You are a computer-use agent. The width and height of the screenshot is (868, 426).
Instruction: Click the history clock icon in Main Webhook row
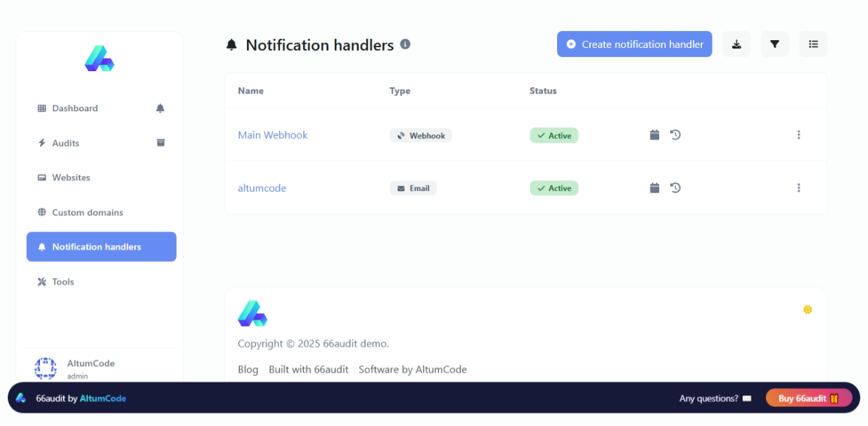(x=675, y=134)
